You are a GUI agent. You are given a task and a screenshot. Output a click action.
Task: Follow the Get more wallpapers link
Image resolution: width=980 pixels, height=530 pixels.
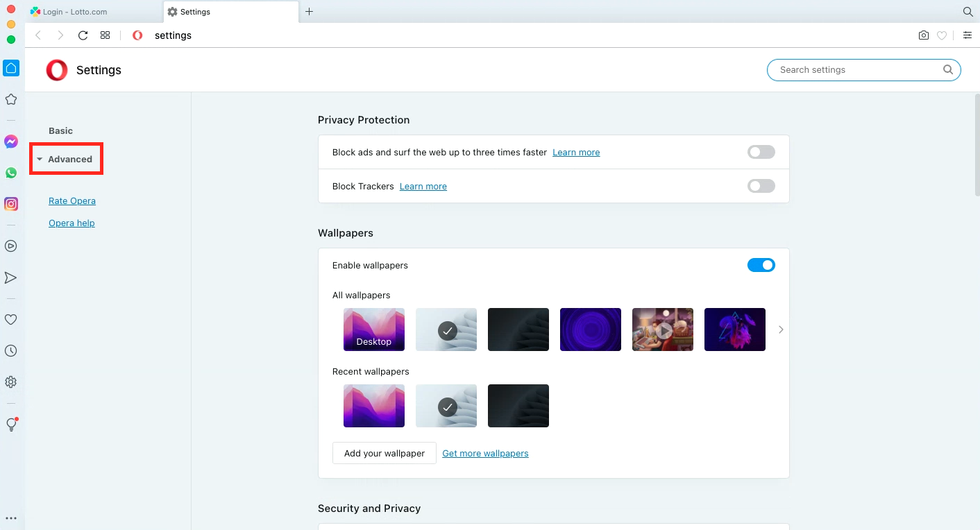(485, 453)
